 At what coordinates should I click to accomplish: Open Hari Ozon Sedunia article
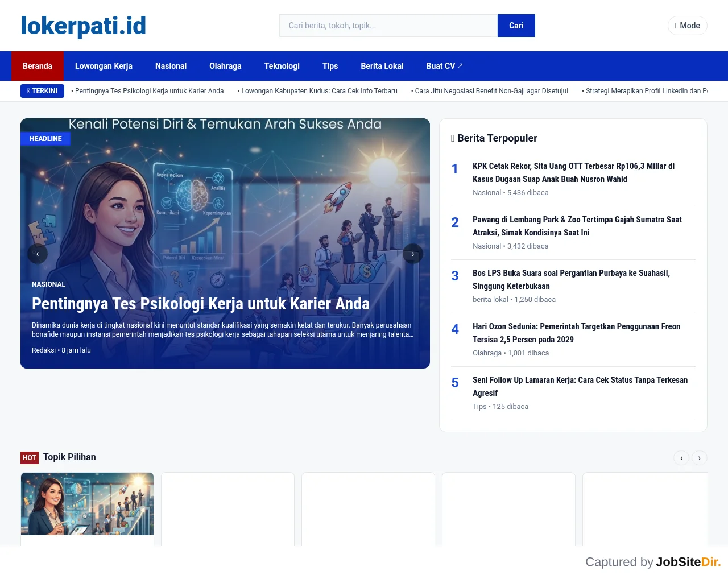tap(576, 333)
